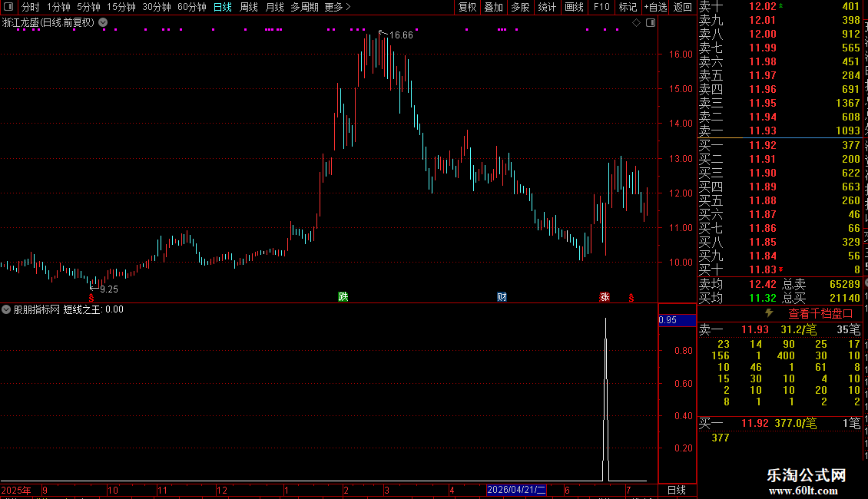Add stock via +自选 button

tap(656, 7)
